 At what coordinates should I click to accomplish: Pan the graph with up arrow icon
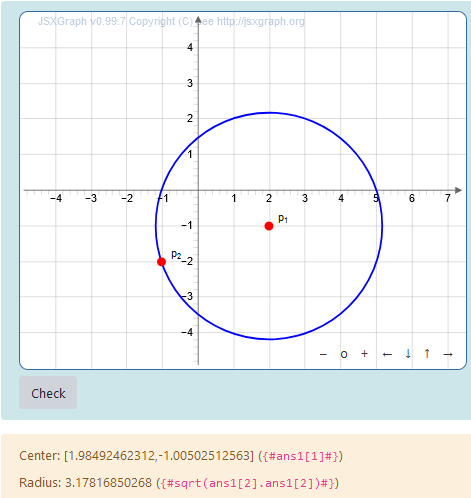click(427, 353)
